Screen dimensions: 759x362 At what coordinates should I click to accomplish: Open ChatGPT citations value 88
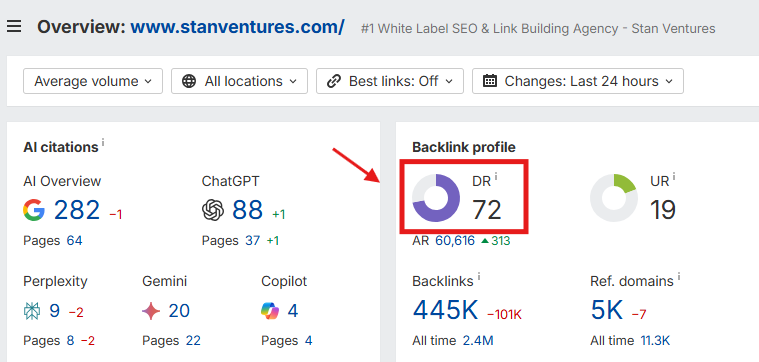pos(247,210)
